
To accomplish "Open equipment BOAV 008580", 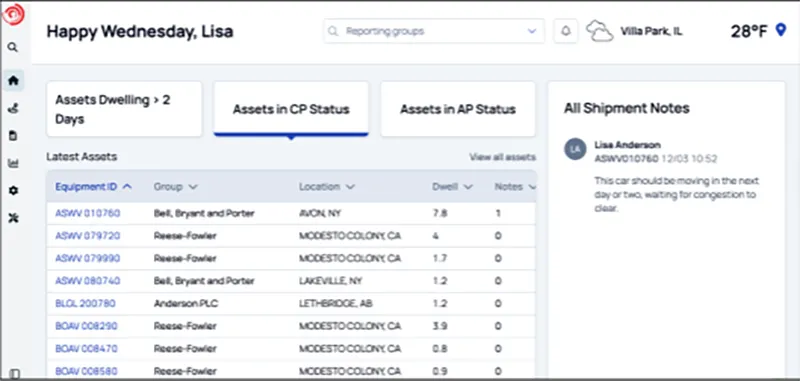I will (86, 371).
